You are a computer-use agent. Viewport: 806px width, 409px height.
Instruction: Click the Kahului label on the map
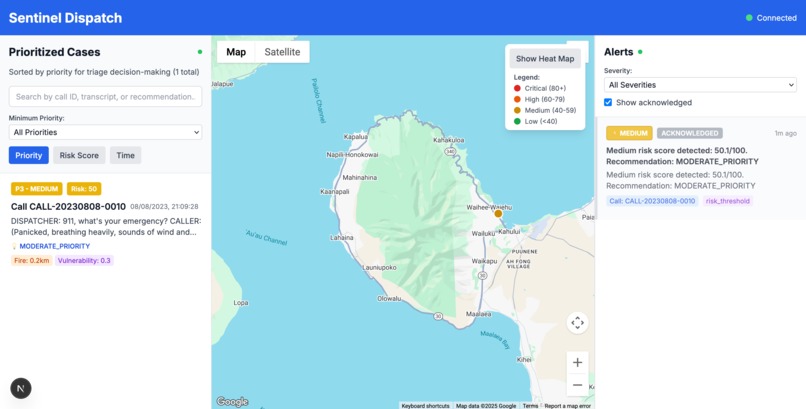click(509, 232)
